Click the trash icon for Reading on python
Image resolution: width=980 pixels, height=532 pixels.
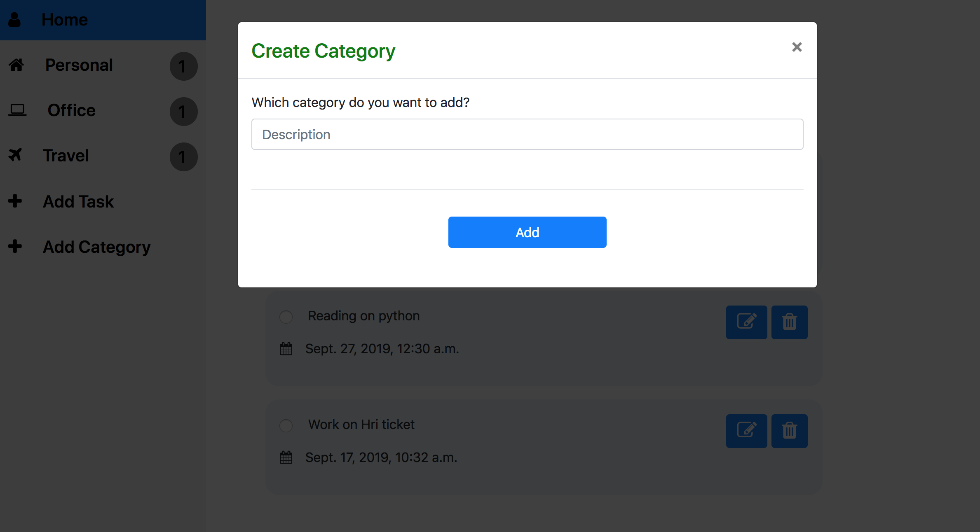(789, 322)
